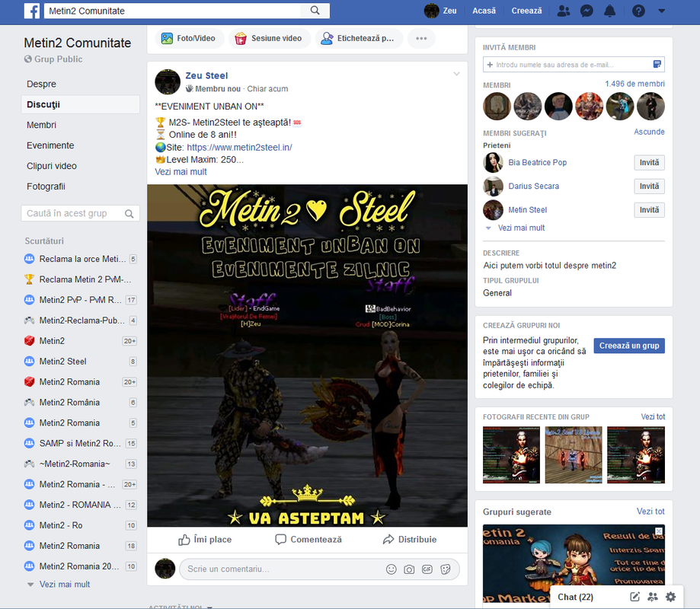Image resolution: width=700 pixels, height=609 pixels.
Task: Open ~Metin2-Romania~ shortcut
Action: [x=80, y=464]
